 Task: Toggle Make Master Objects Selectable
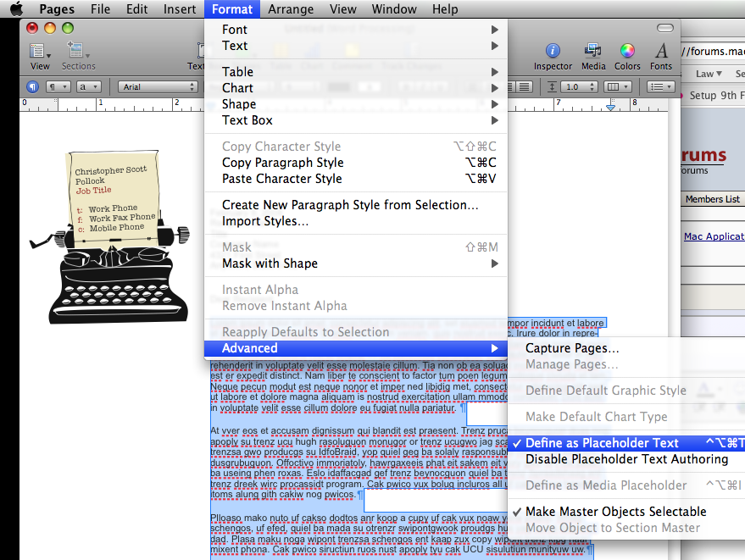pyautogui.click(x=626, y=512)
